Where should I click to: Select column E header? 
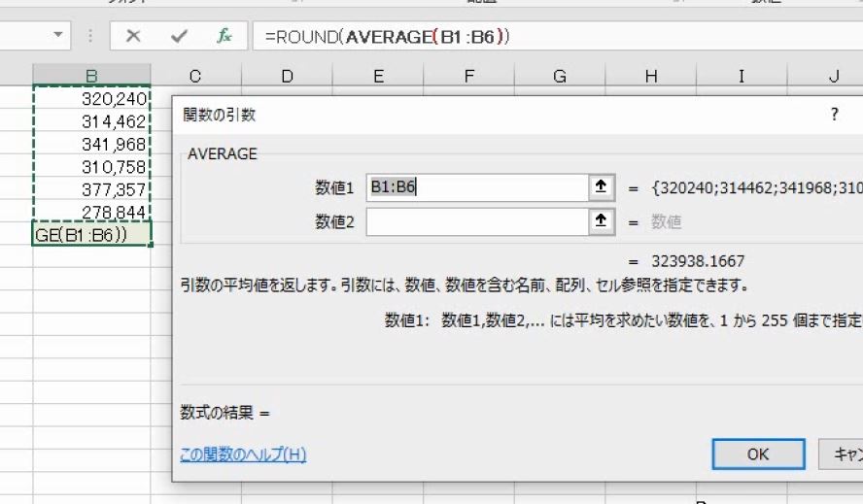coord(378,76)
